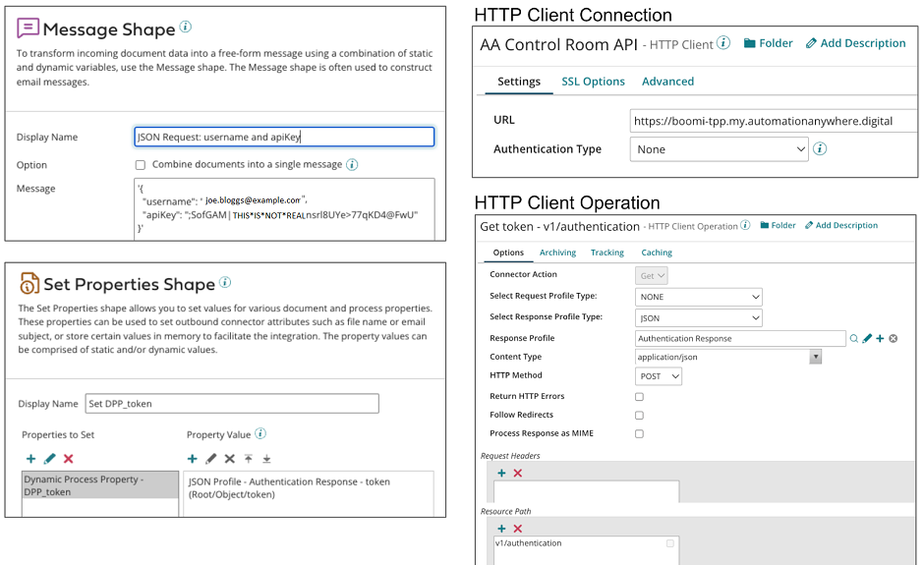This screenshot has height=565, width=924.
Task: Click the move-to-top arrow icon for Property Value
Action: click(249, 459)
